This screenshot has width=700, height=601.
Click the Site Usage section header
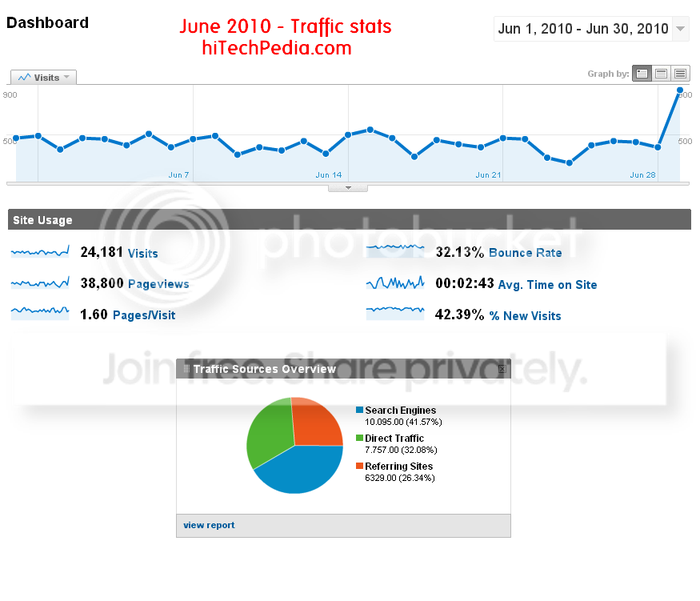pyautogui.click(x=350, y=220)
